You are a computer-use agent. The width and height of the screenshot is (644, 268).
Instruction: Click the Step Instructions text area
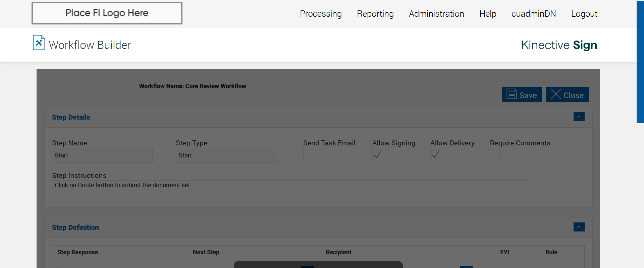(x=291, y=190)
